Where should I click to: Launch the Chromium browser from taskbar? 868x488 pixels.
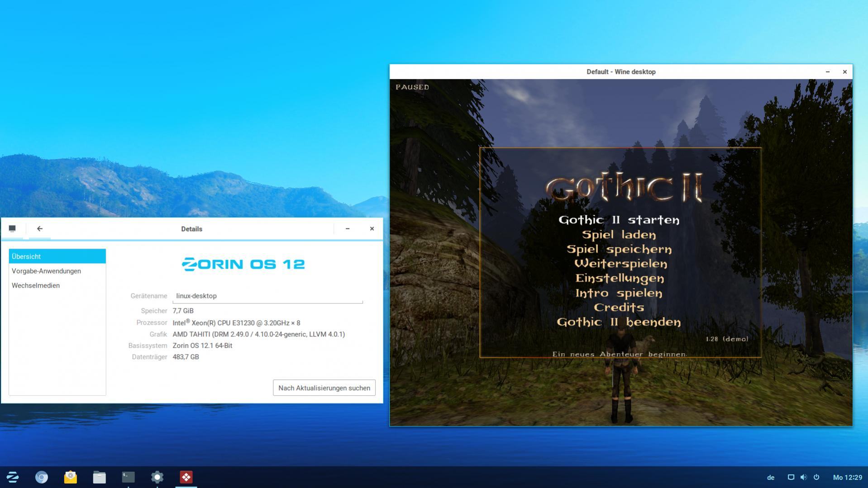point(42,477)
